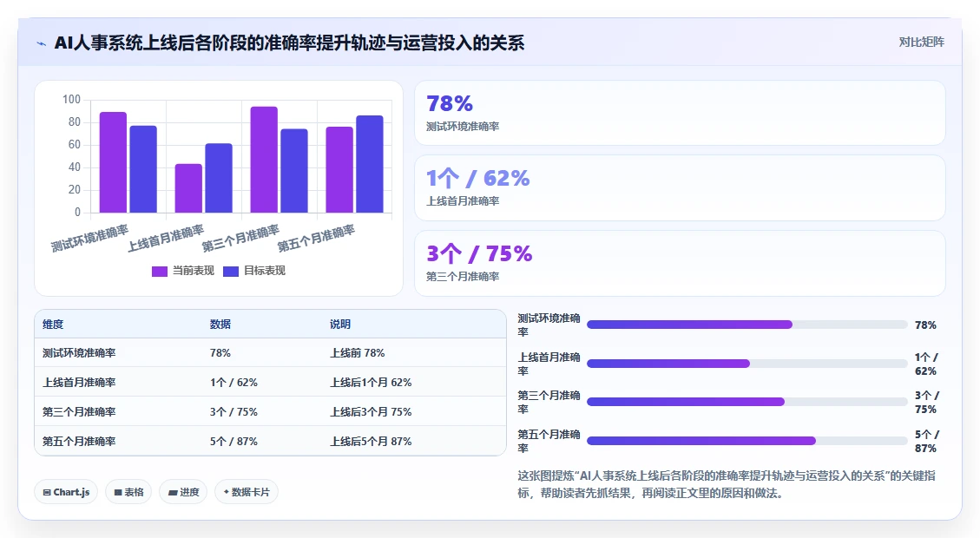Image resolution: width=980 pixels, height=538 pixels.
Task: Click the 3个 / 75% data card
Action: (x=680, y=263)
